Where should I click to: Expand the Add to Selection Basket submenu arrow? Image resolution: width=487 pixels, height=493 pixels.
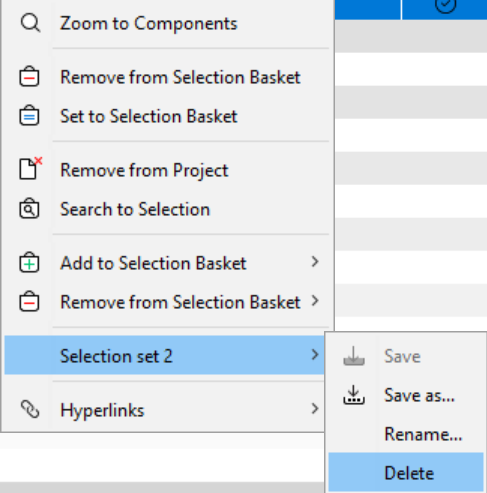click(315, 262)
